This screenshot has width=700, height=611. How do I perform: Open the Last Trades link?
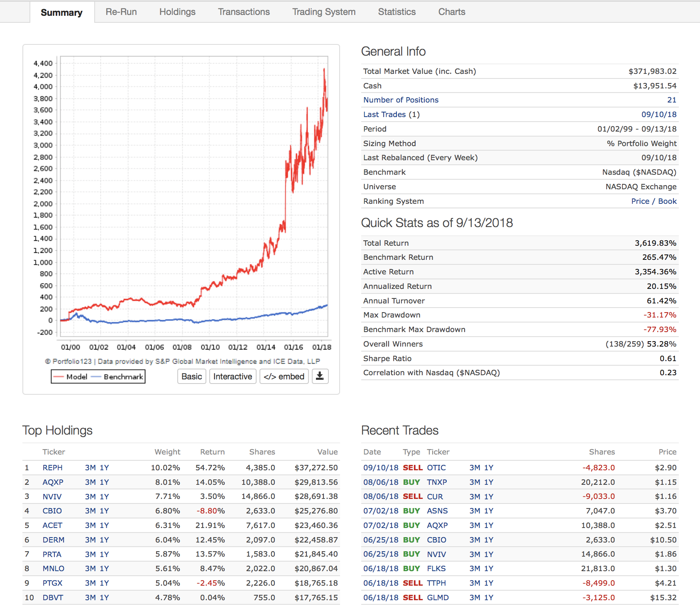click(384, 115)
